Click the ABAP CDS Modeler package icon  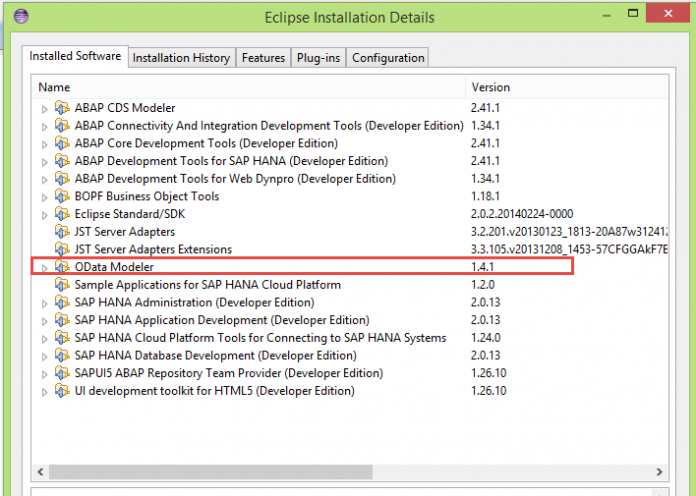[x=62, y=108]
